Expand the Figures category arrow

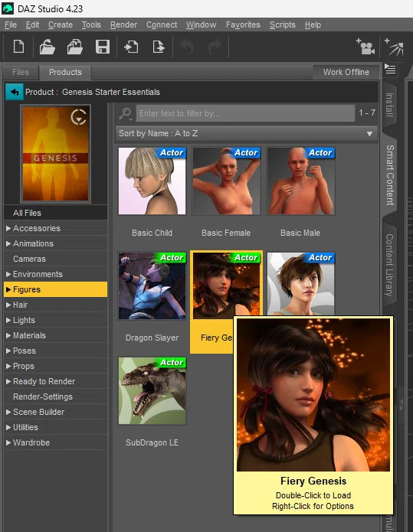coord(8,289)
